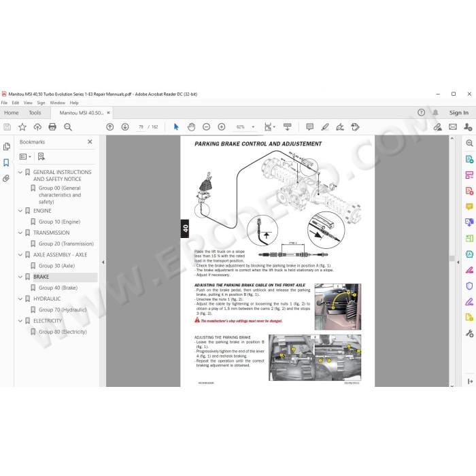This screenshot has height=476, width=476.
Task: Expand the right pane bottom arrow icon
Action: [x=470, y=381]
